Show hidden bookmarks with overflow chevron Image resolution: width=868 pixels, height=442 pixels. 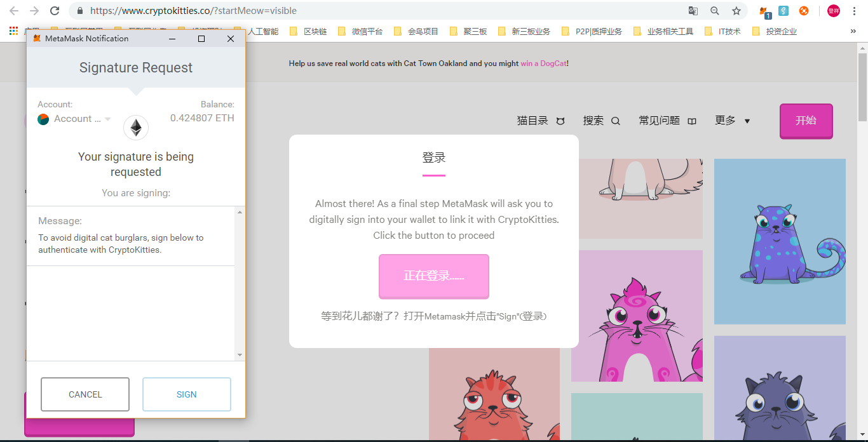pos(853,31)
